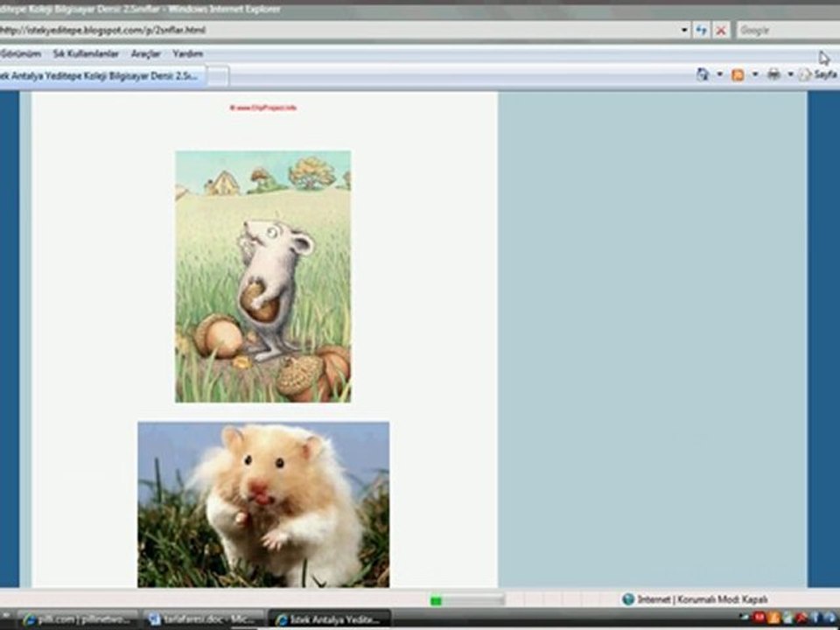Switch to tarlafaresi.doc Word taskbar window
Viewport: 840px width, 630px height.
point(203,619)
